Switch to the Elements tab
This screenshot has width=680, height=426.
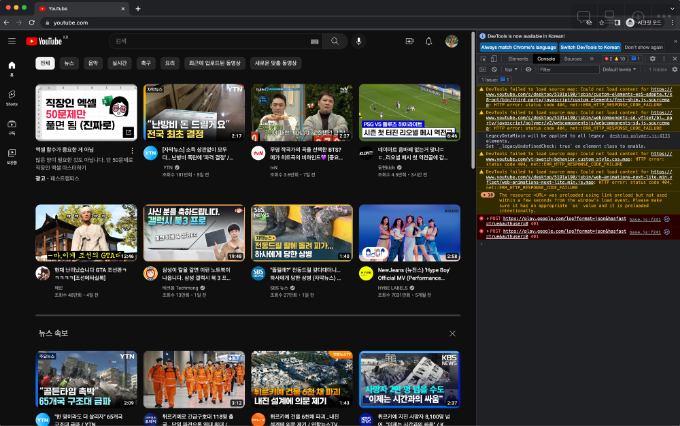[518, 59]
